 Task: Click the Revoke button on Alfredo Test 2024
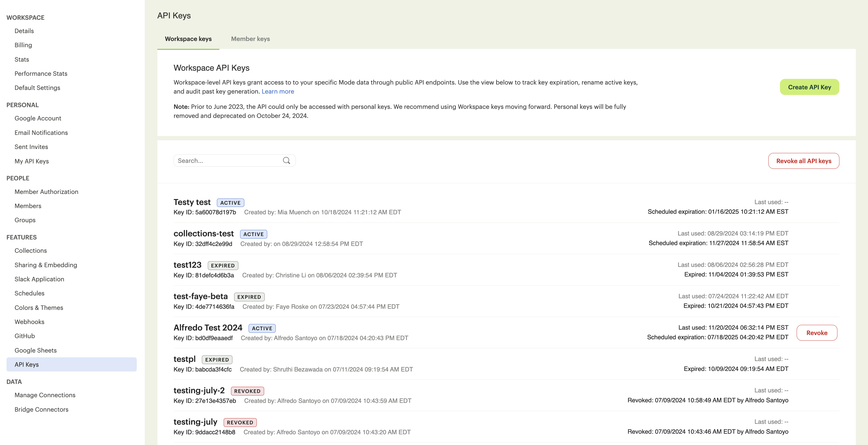pos(816,332)
